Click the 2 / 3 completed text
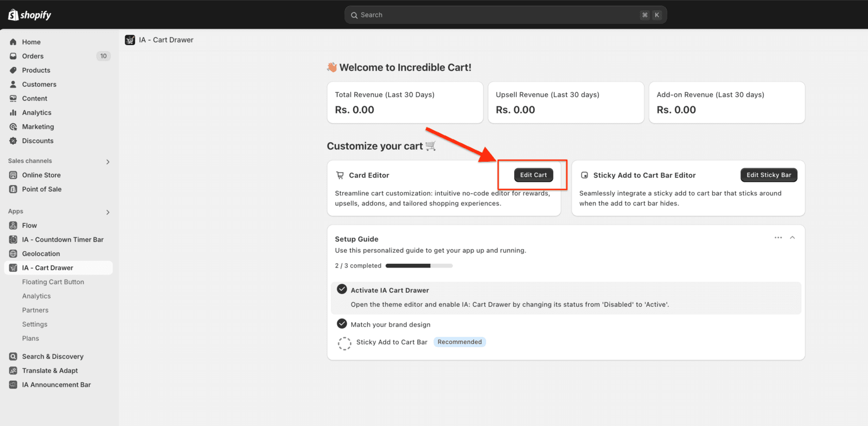The height and width of the screenshot is (426, 868). pyautogui.click(x=358, y=266)
